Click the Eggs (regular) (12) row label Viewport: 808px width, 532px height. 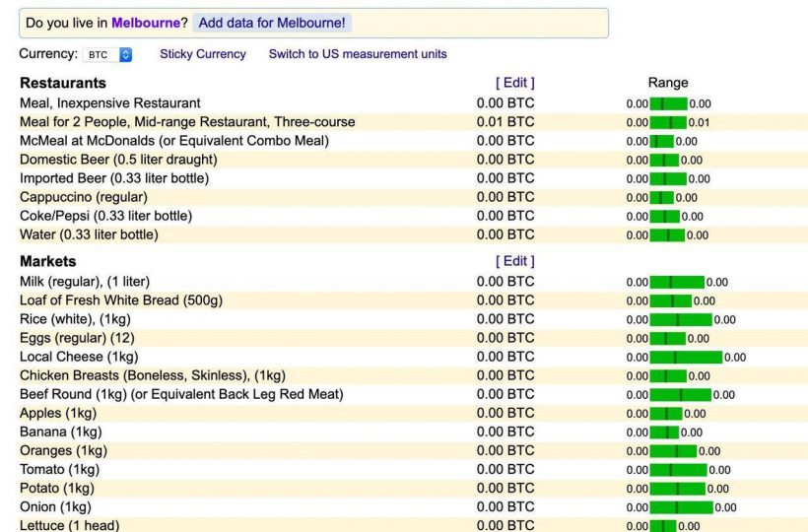(77, 338)
